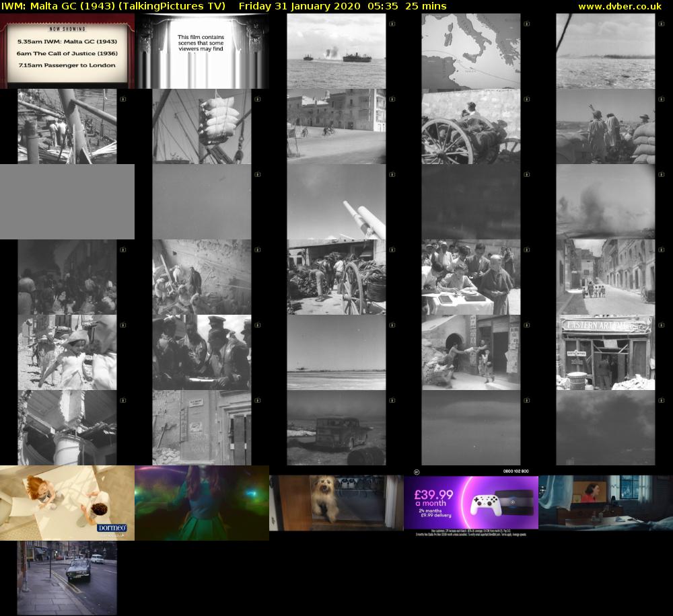Open the Eastern Art shopfront frame

(x=606, y=352)
